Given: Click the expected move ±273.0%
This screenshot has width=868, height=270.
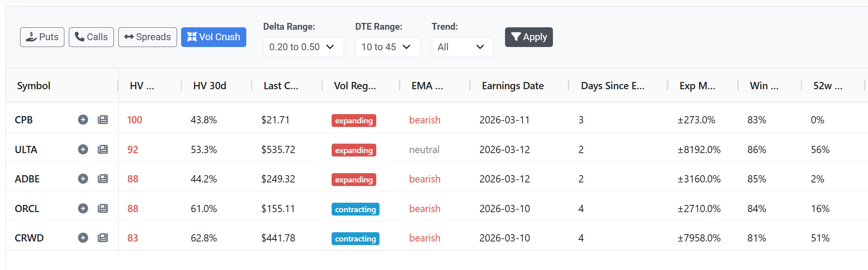Looking at the screenshot, I should [697, 120].
